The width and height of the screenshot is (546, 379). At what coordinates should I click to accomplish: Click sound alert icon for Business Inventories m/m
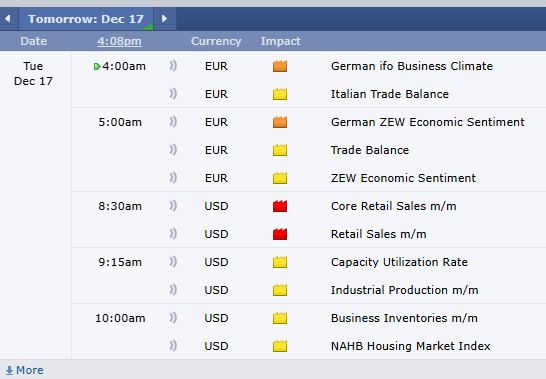[173, 318]
